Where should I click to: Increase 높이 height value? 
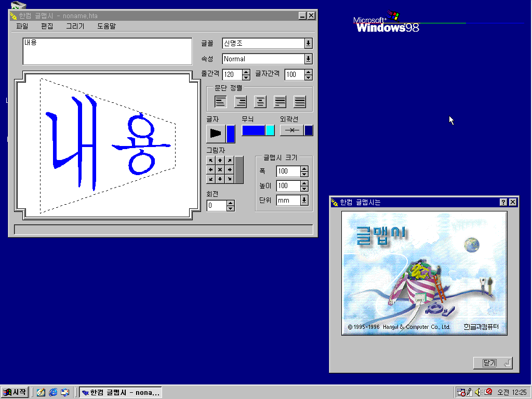click(x=304, y=183)
